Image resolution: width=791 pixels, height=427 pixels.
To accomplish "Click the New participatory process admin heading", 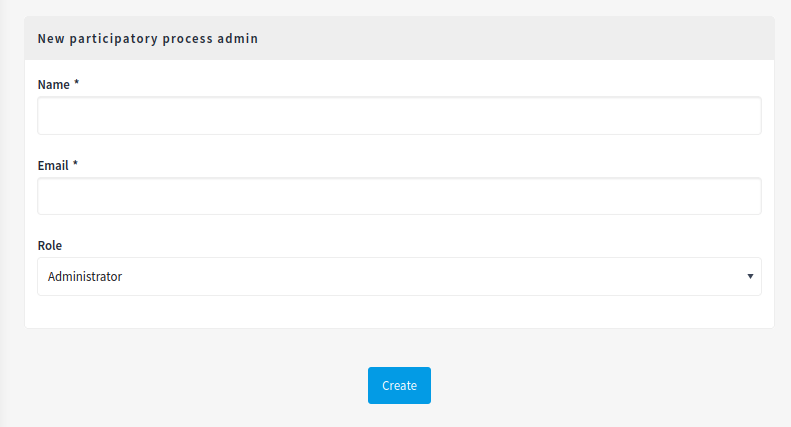I will coord(148,38).
